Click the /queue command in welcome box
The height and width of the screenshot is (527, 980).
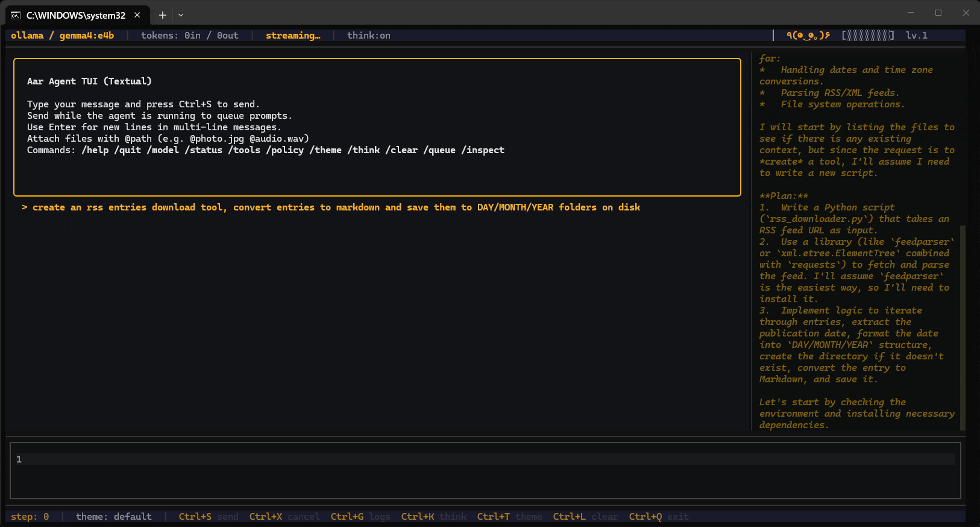pos(439,150)
